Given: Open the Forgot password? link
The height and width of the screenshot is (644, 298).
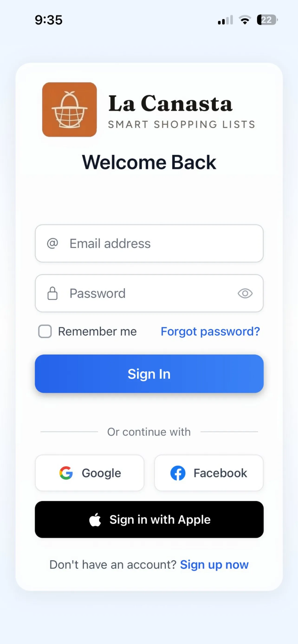Looking at the screenshot, I should click(210, 331).
